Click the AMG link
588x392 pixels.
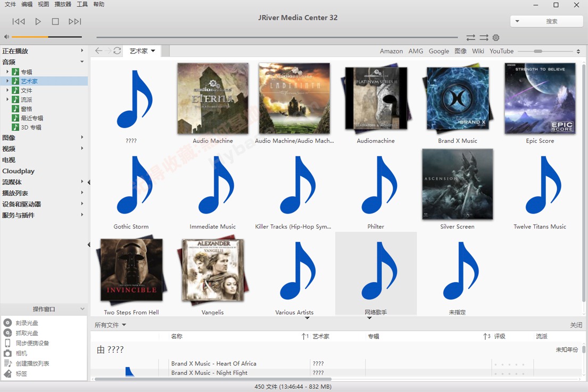click(416, 51)
